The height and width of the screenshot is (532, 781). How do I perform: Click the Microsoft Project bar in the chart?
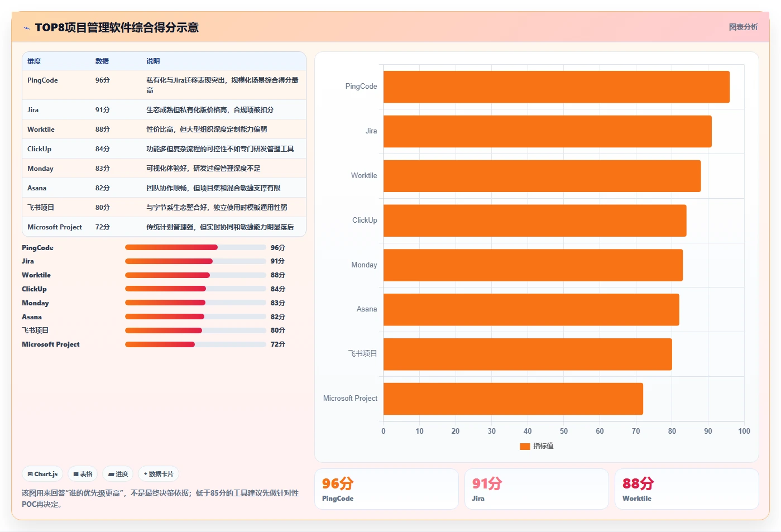[x=513, y=399]
